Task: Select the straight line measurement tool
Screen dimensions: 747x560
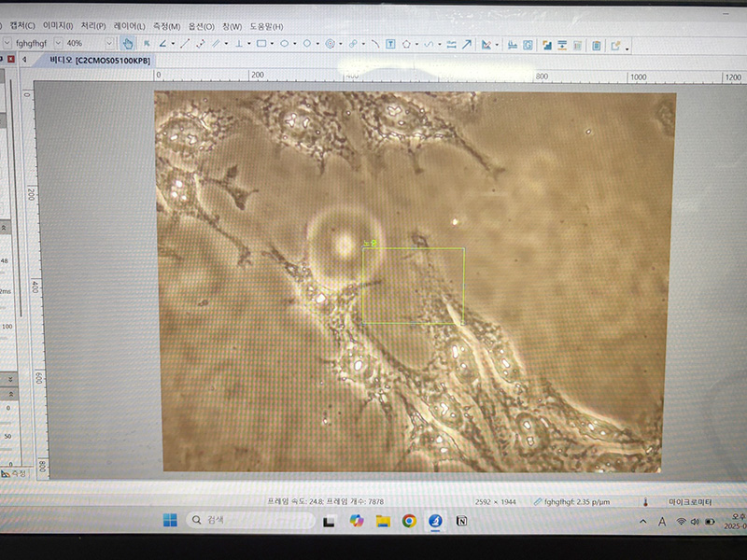Action: (184, 44)
